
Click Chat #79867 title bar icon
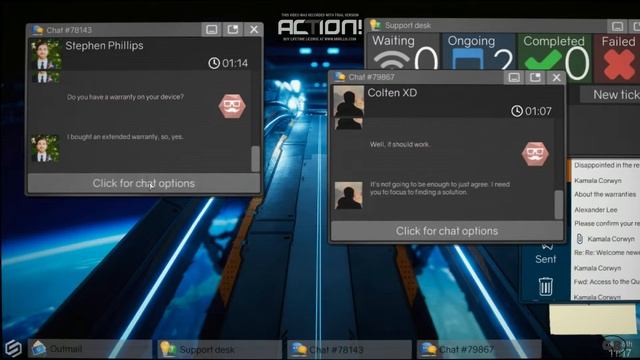pos(340,77)
